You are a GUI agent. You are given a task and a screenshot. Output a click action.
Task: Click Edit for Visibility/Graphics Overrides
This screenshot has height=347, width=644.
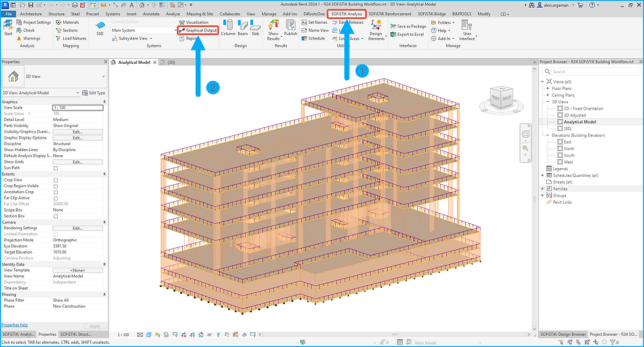[78, 132]
